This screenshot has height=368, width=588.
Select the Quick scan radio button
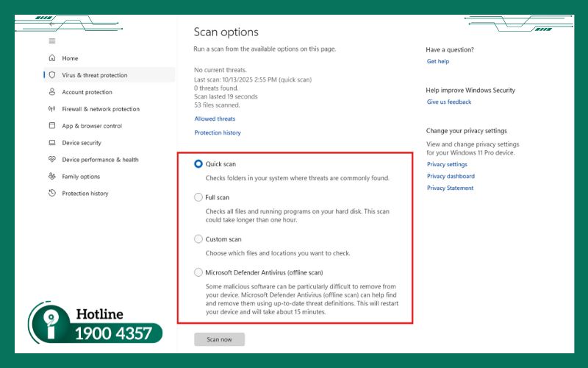click(198, 164)
